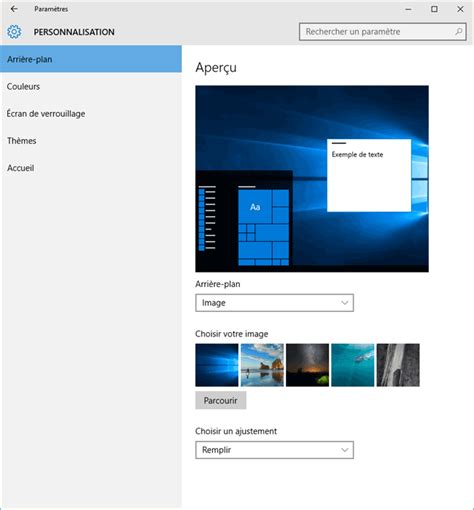Click the Choisir un ajustement label

pos(236,431)
